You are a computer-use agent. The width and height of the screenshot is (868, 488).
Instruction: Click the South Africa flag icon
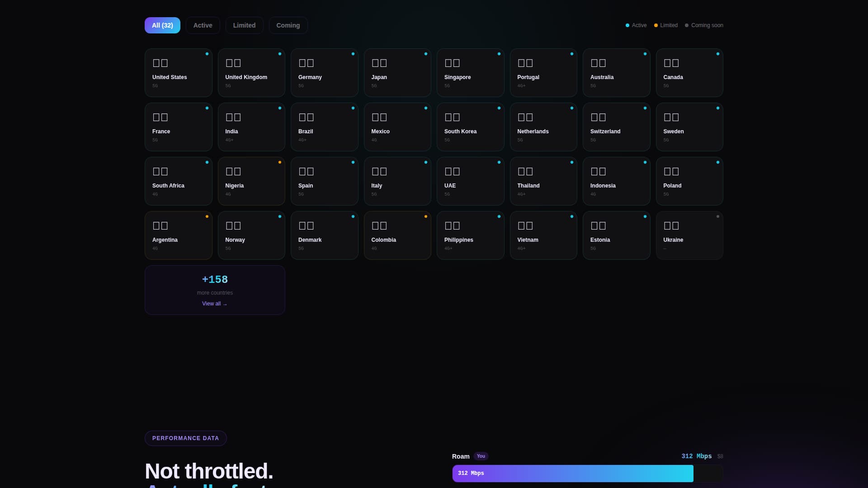(160, 171)
